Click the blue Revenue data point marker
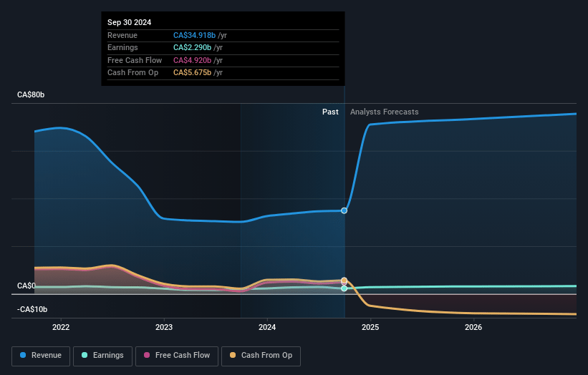 pos(344,210)
